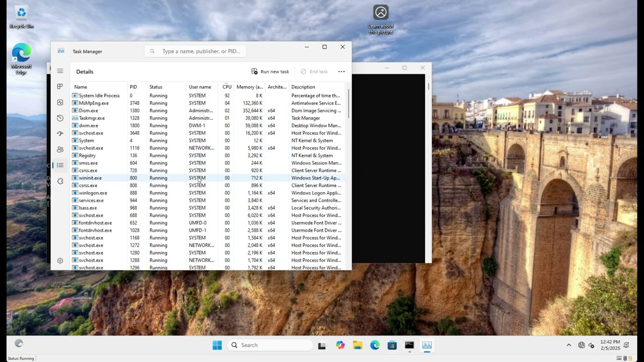This screenshot has width=644, height=362.
Task: Select the Details page icon in sidebar
Action: [x=60, y=165]
